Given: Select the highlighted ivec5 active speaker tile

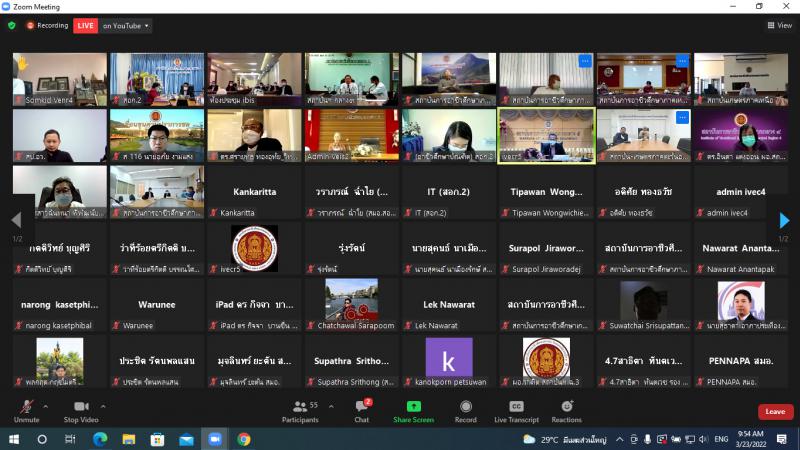Looking at the screenshot, I should click(546, 136).
